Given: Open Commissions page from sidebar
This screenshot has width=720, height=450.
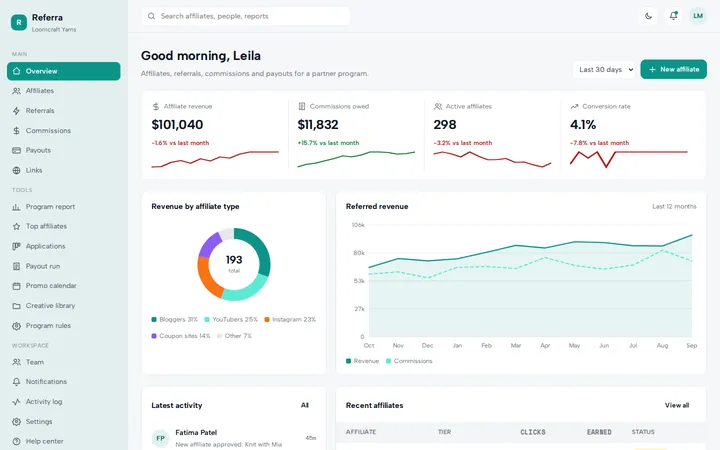Looking at the screenshot, I should (63, 131).
